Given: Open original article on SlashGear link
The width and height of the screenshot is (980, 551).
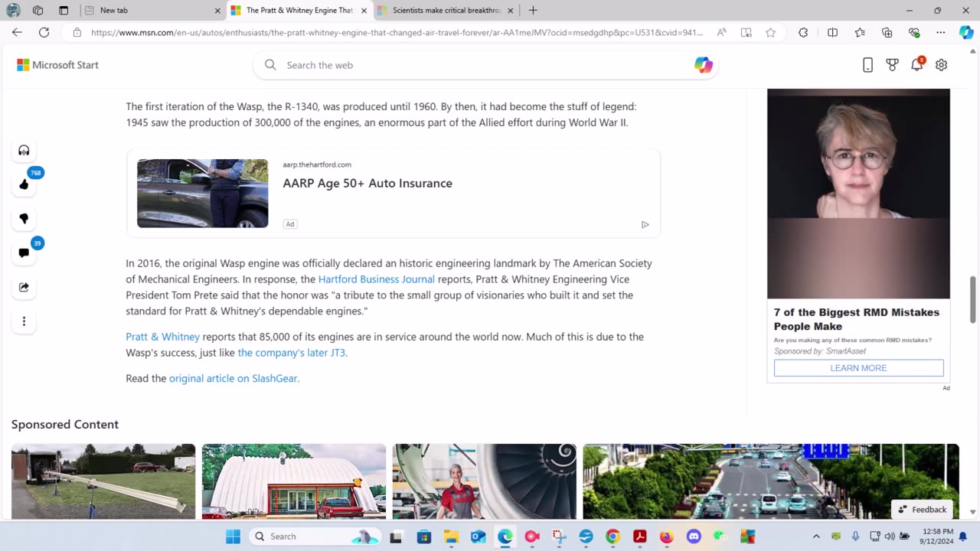Looking at the screenshot, I should click(233, 378).
